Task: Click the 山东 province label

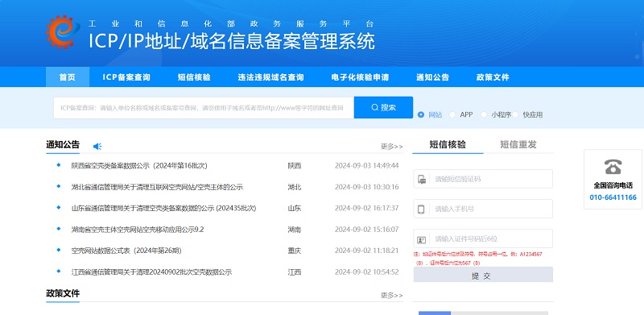Action: point(295,209)
